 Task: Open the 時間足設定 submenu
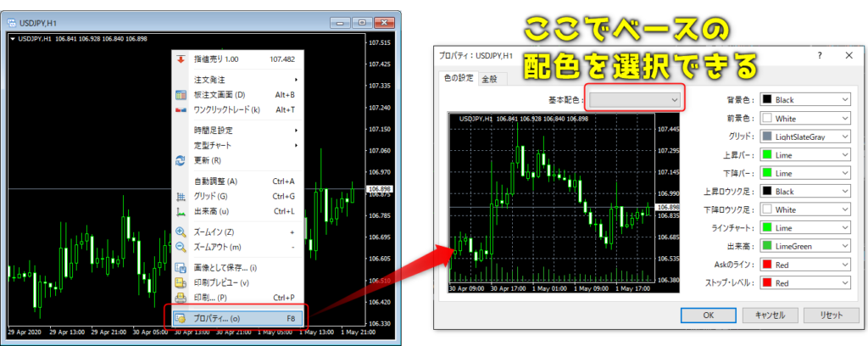tap(238, 131)
